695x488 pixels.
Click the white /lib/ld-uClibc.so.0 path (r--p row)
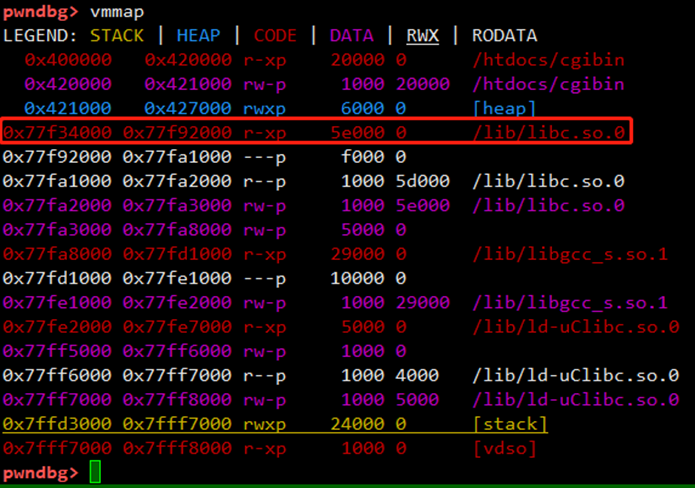click(576, 376)
